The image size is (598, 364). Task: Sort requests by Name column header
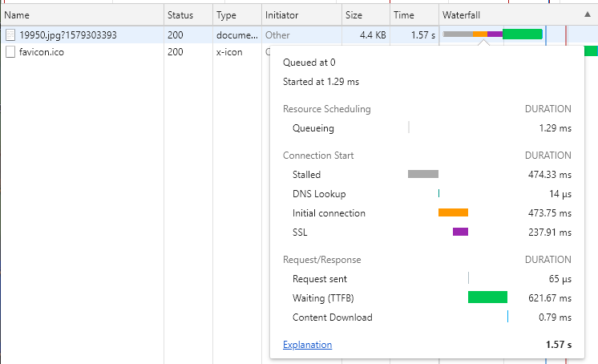[82, 15]
